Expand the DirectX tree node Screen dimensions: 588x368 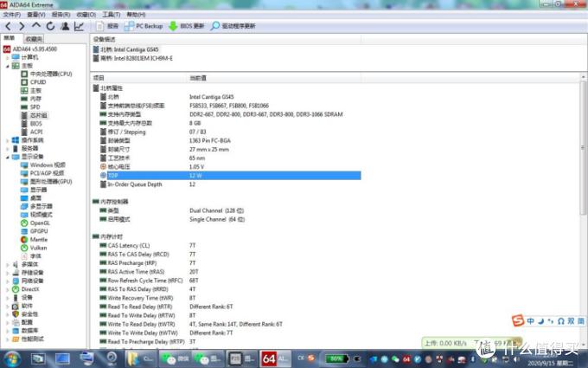click(8, 289)
